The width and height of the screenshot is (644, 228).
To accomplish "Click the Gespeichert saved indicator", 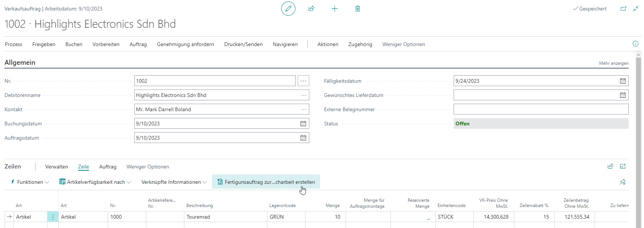I will [x=590, y=9].
